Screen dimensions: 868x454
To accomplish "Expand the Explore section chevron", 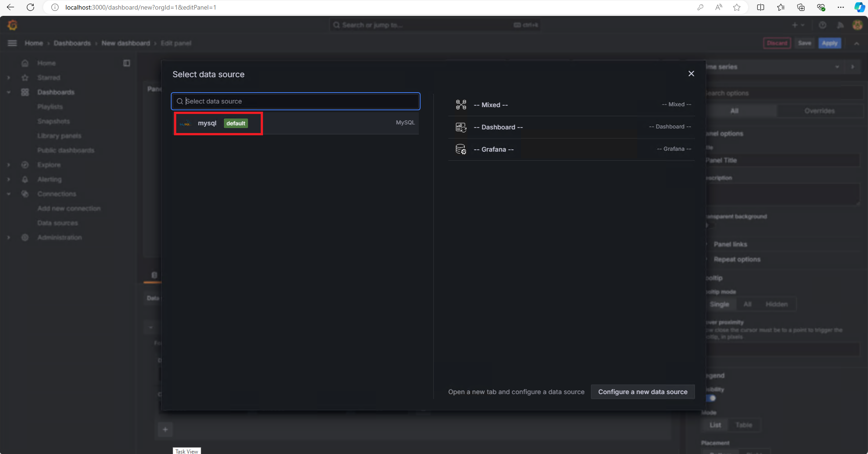I will [x=9, y=165].
